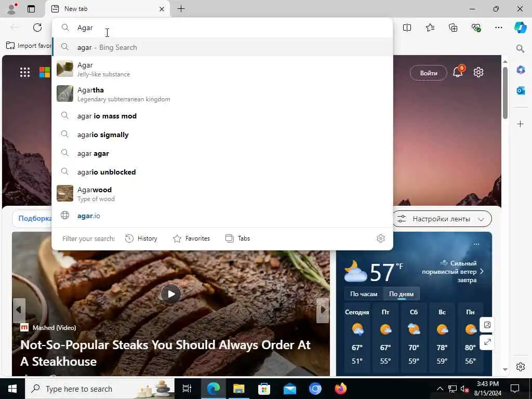The width and height of the screenshot is (532, 399).
Task: Choose the agar agar suggestion
Action: [222, 153]
